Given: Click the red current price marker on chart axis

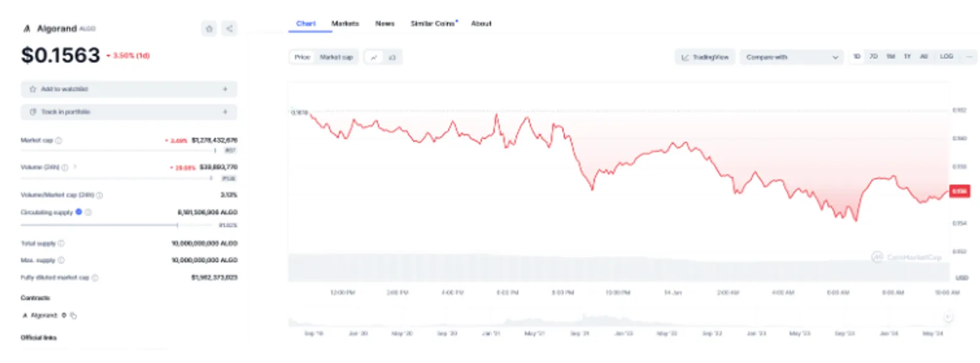Looking at the screenshot, I should 959,192.
